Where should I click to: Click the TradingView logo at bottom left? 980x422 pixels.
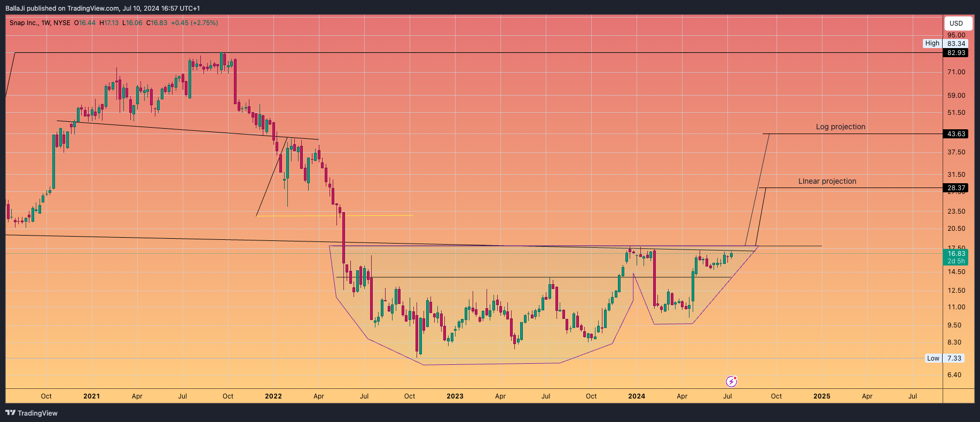[x=32, y=413]
